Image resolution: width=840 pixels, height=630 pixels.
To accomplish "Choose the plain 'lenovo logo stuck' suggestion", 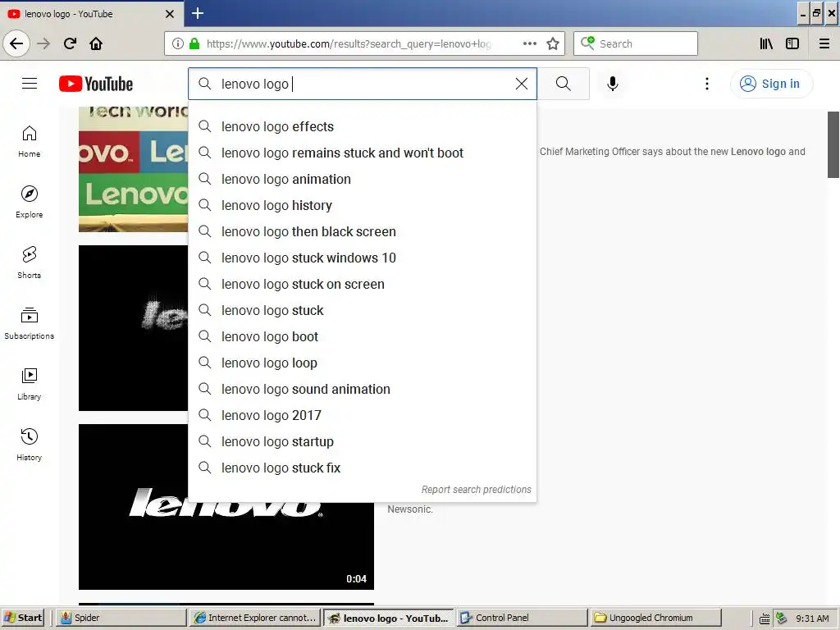I will tap(362, 310).
